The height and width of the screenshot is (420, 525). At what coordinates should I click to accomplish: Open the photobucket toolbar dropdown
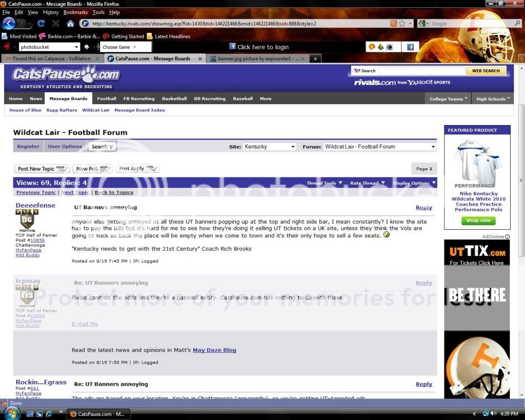(76, 47)
